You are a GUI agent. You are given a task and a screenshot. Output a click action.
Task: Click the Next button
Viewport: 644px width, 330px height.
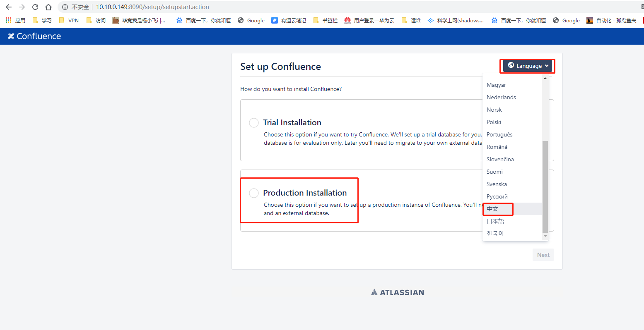(543, 254)
